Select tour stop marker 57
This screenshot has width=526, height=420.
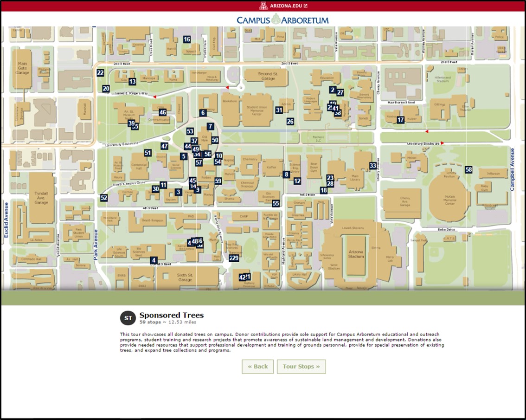pyautogui.click(x=199, y=163)
